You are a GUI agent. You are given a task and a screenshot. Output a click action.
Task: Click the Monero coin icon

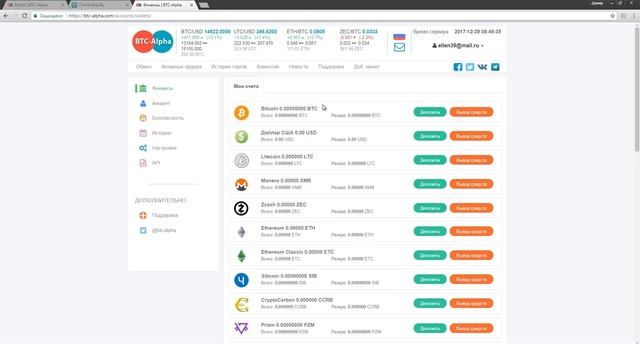241,184
